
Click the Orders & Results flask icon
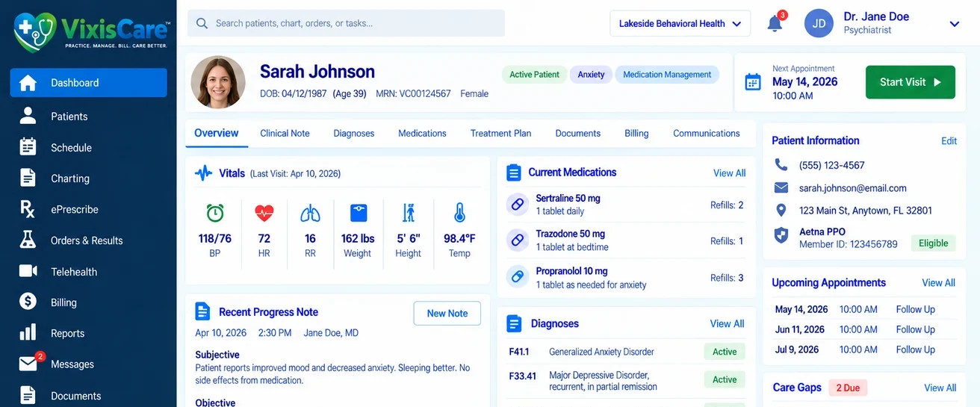click(28, 240)
